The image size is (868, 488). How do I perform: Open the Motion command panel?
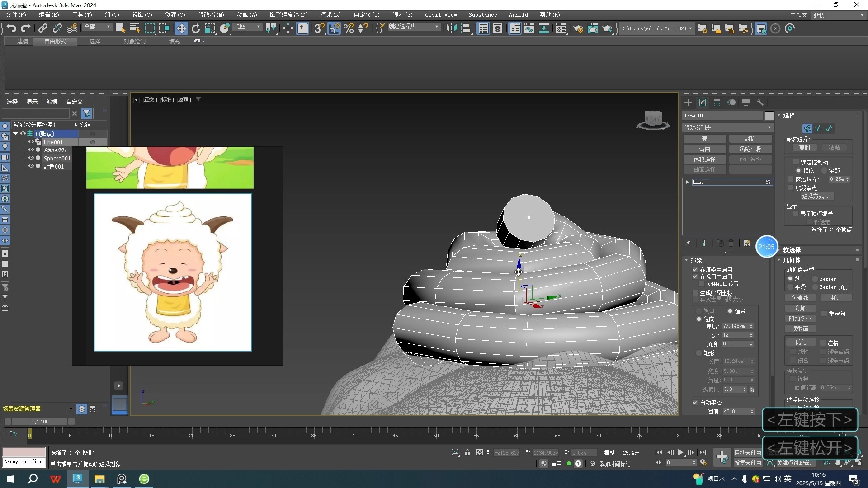point(731,103)
